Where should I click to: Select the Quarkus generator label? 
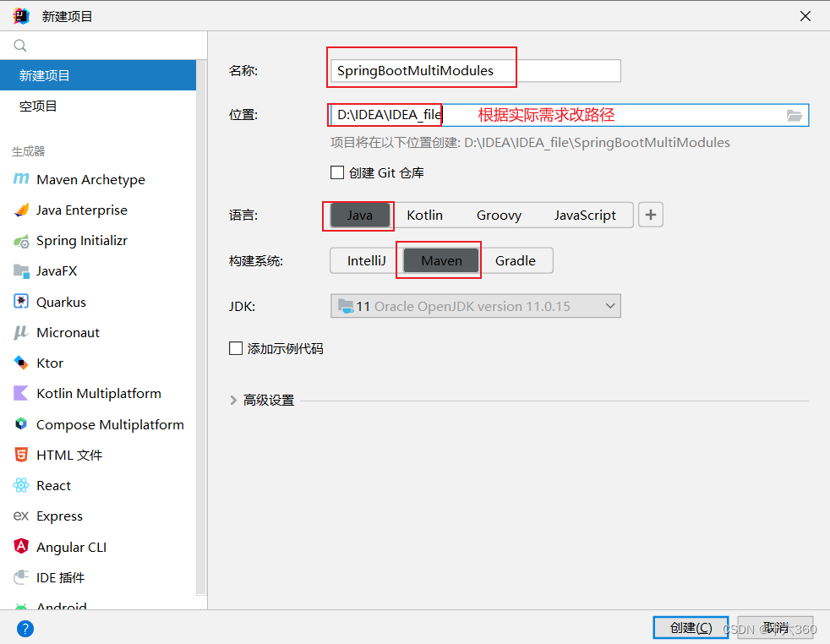pyautogui.click(x=61, y=302)
